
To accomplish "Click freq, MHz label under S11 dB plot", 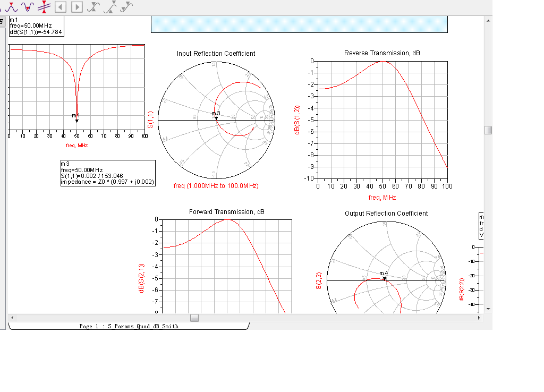I will (76, 146).
